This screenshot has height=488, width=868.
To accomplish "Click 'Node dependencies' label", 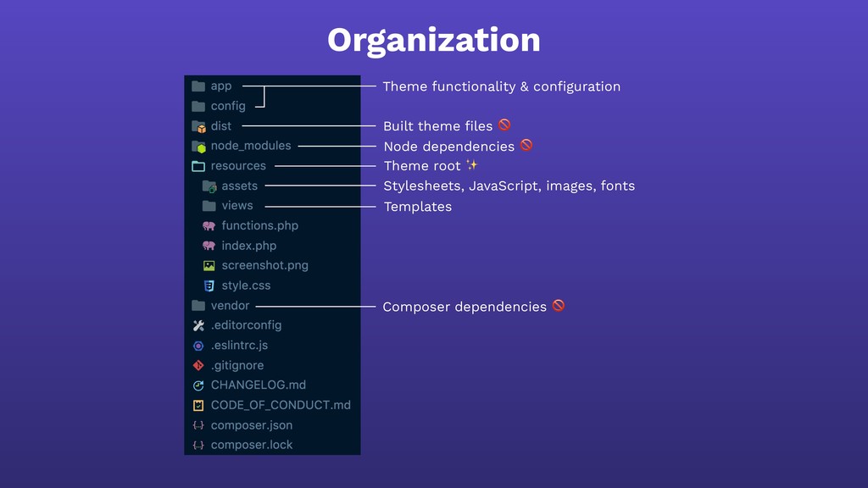I will pyautogui.click(x=449, y=147).
